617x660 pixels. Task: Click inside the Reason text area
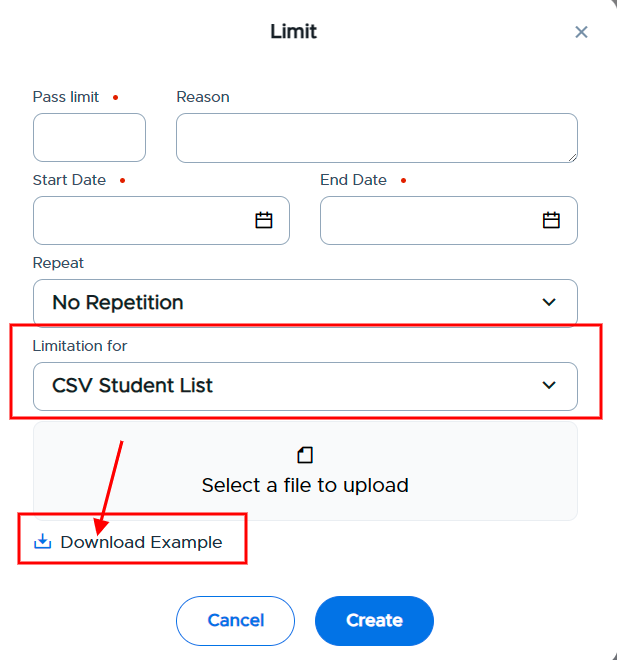377,138
